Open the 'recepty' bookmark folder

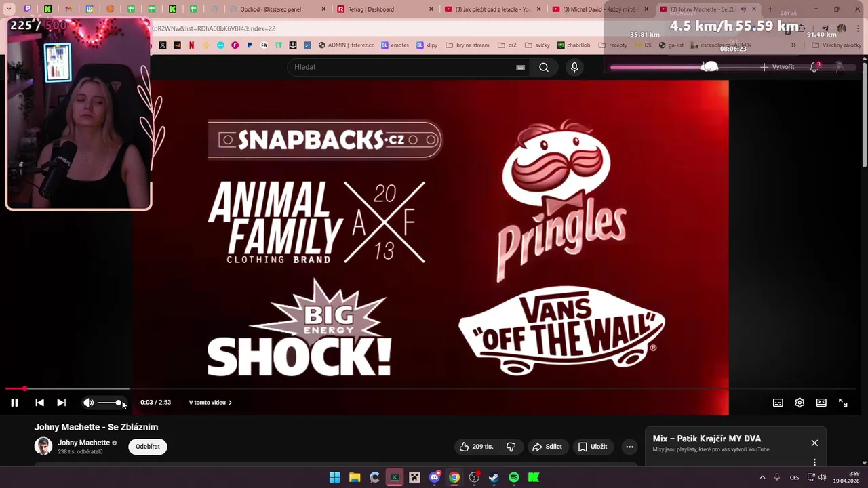(613, 45)
